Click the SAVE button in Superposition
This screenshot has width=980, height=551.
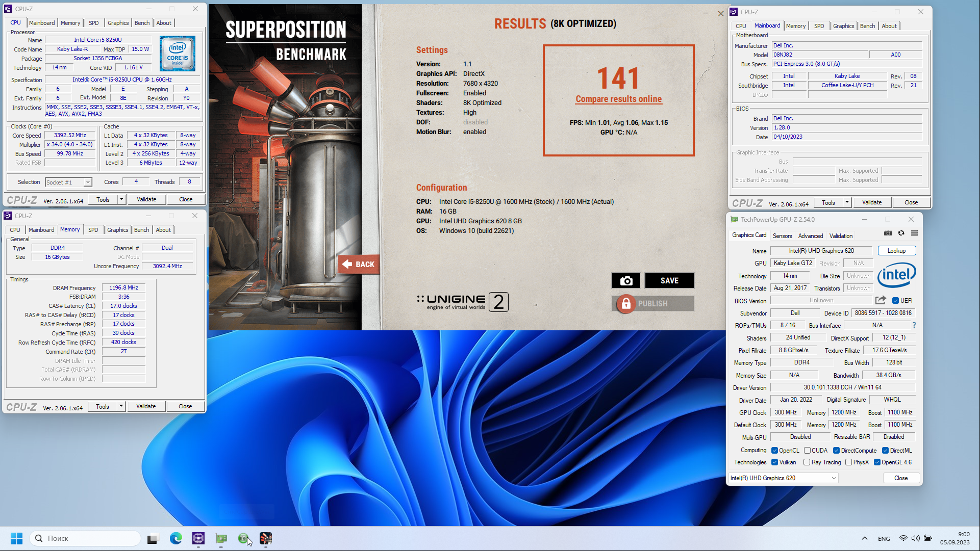coord(669,281)
